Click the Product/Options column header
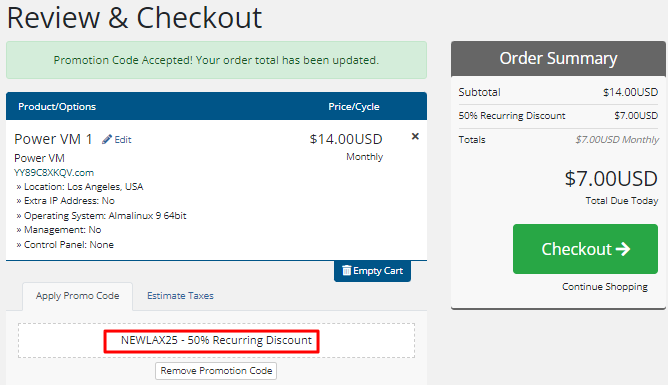Image resolution: width=668 pixels, height=385 pixels. pos(57,106)
